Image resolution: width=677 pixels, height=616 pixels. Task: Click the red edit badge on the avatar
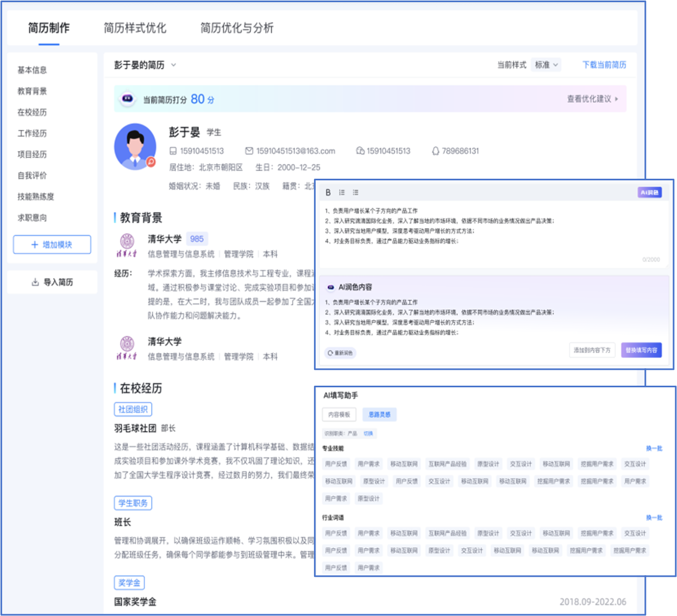coord(151,161)
